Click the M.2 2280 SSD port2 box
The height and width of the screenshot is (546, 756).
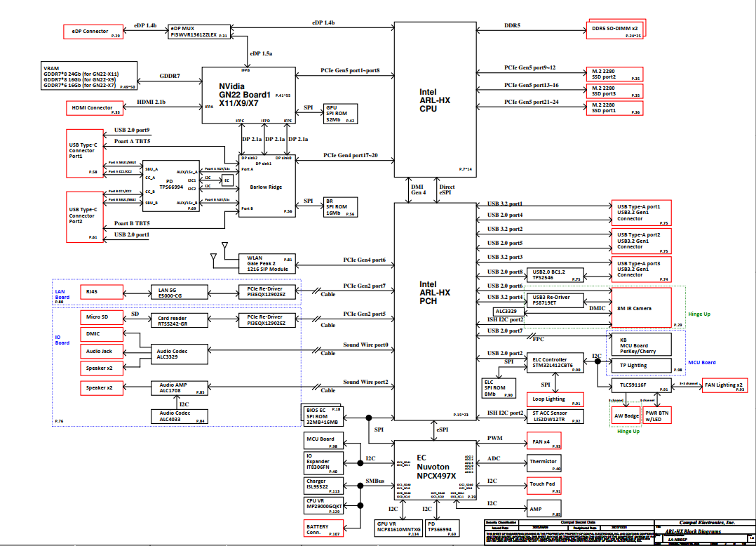click(614, 74)
